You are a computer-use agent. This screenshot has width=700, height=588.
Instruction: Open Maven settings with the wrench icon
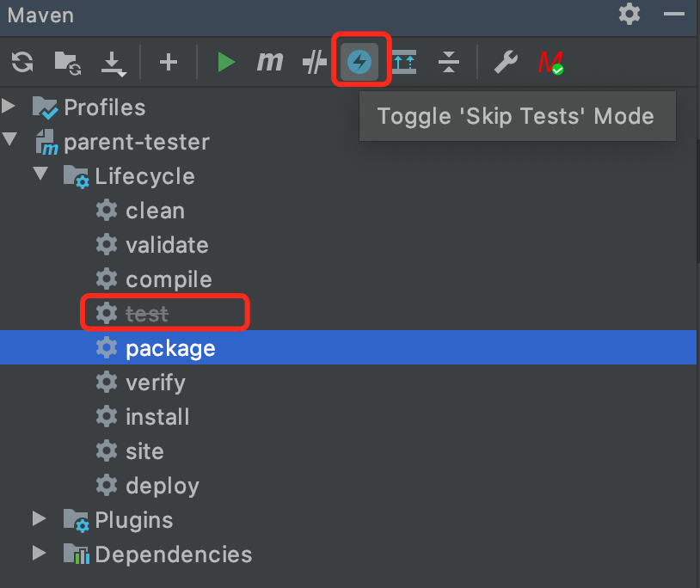pyautogui.click(x=507, y=61)
